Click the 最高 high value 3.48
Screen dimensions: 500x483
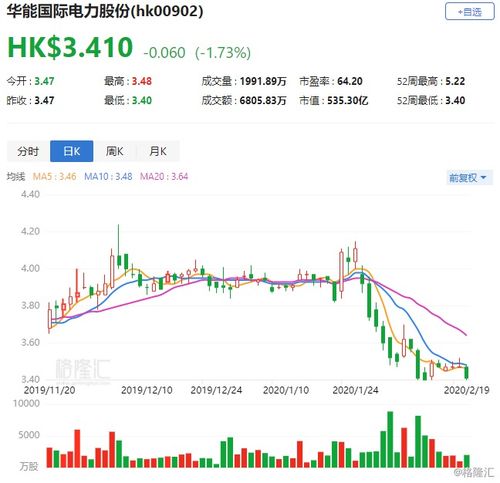pyautogui.click(x=142, y=81)
